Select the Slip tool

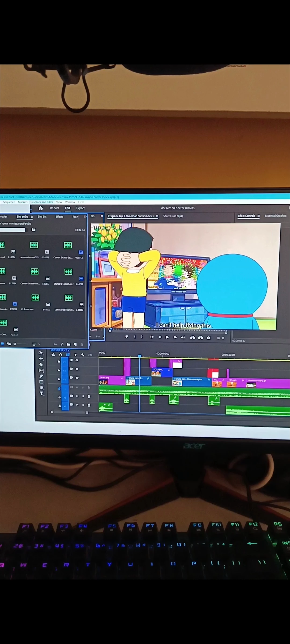coord(41,371)
